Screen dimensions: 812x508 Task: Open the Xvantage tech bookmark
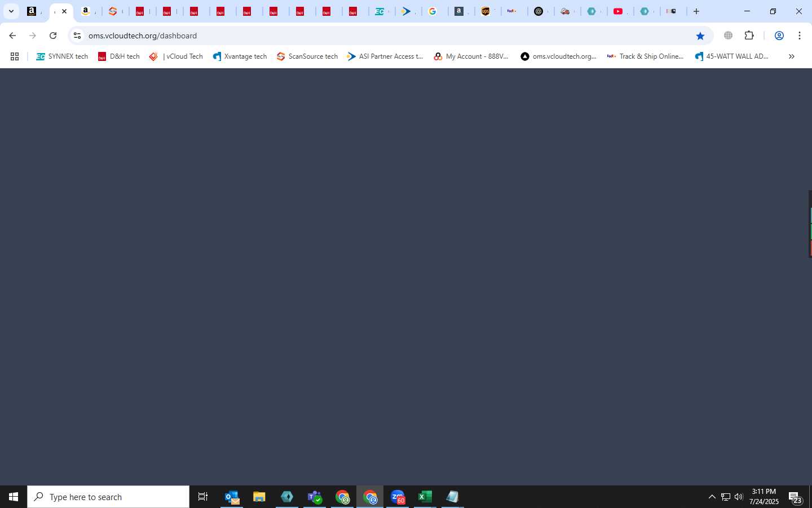[x=240, y=56]
